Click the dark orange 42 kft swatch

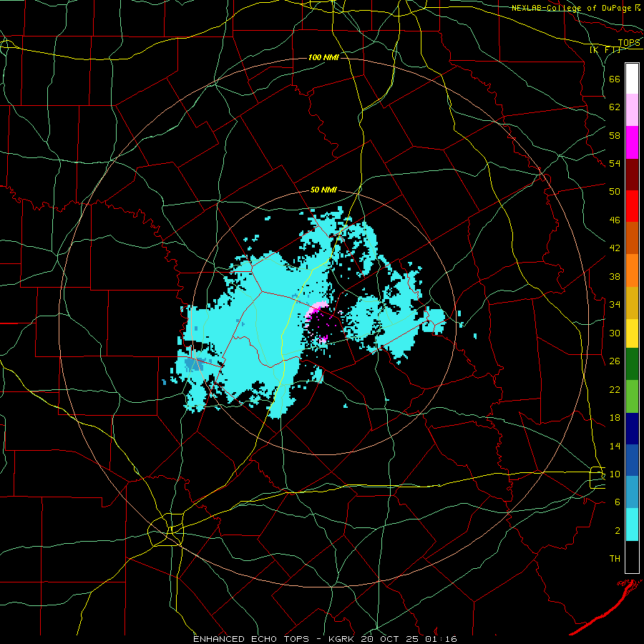coord(632,238)
